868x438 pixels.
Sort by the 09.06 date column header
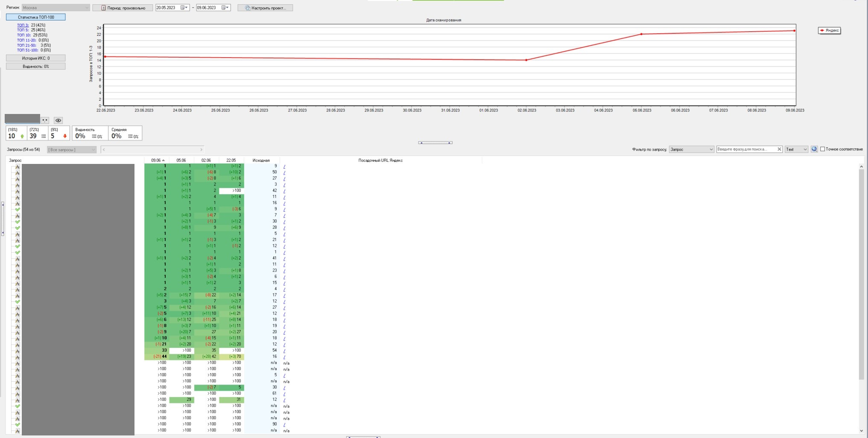point(156,161)
